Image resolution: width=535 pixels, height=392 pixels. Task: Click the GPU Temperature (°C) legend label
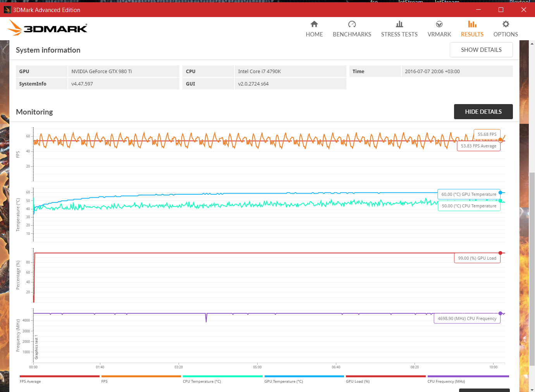pos(284,382)
